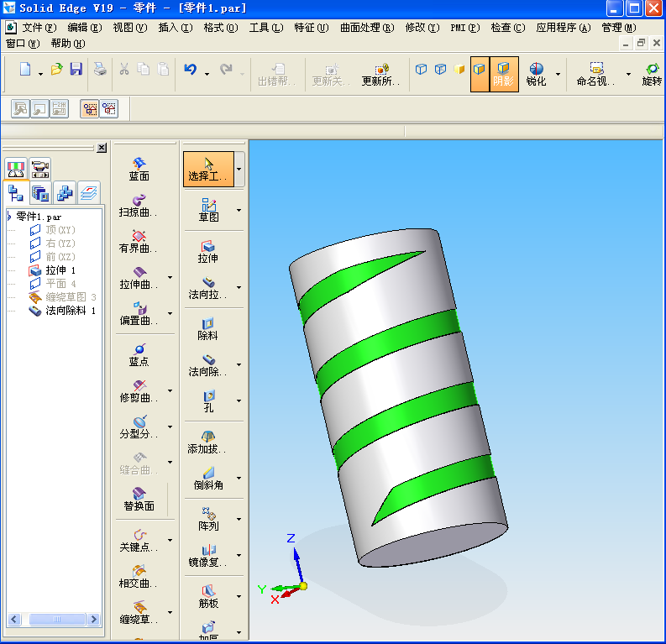Open the 锐化 sharpen dropdown arrow
The image size is (666, 644).
[558, 74]
